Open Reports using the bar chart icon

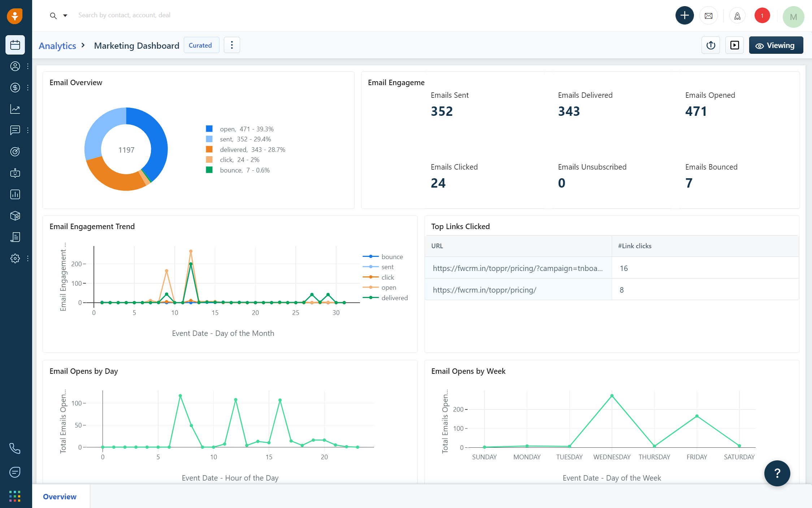click(x=15, y=194)
